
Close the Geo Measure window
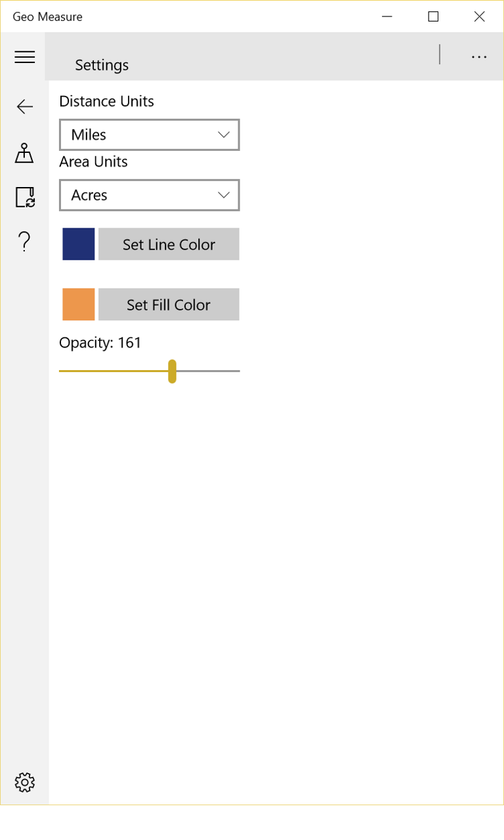(x=480, y=16)
